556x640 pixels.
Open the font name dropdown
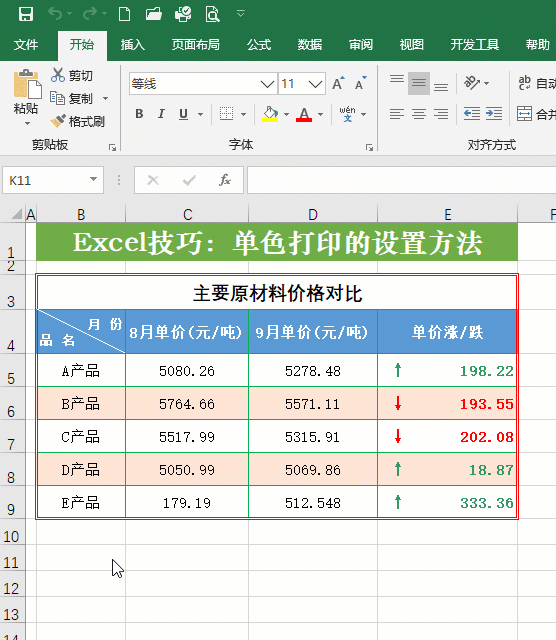pyautogui.click(x=267, y=84)
